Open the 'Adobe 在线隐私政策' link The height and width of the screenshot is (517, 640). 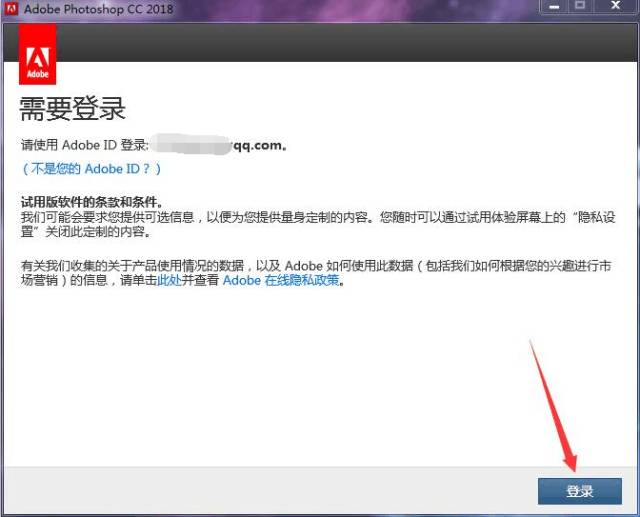click(x=281, y=280)
